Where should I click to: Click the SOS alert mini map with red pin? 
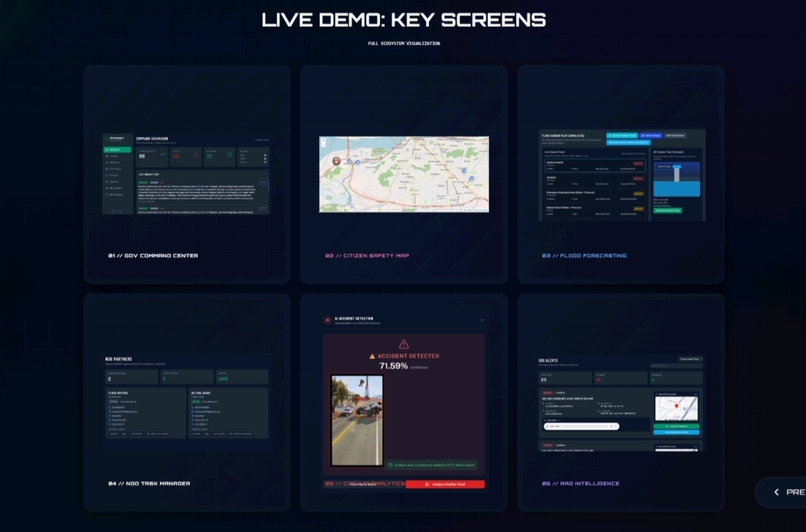click(x=676, y=409)
